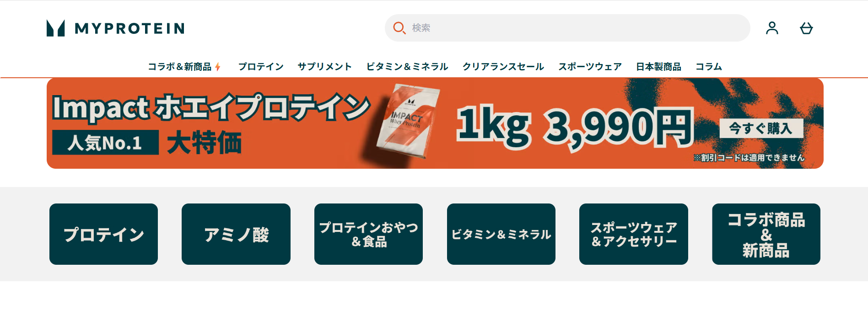Select ビタミン&ミネラル in navigation bar

click(x=407, y=67)
